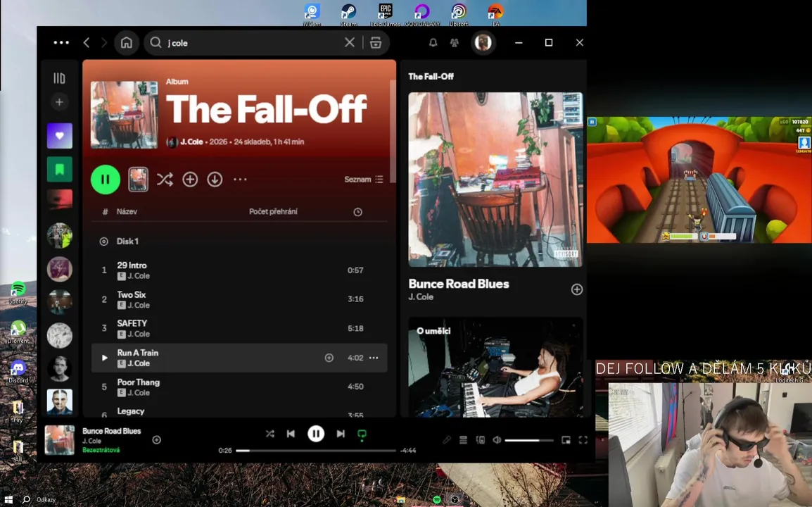
Task: Open the taskbar search icon
Action: pos(26,500)
